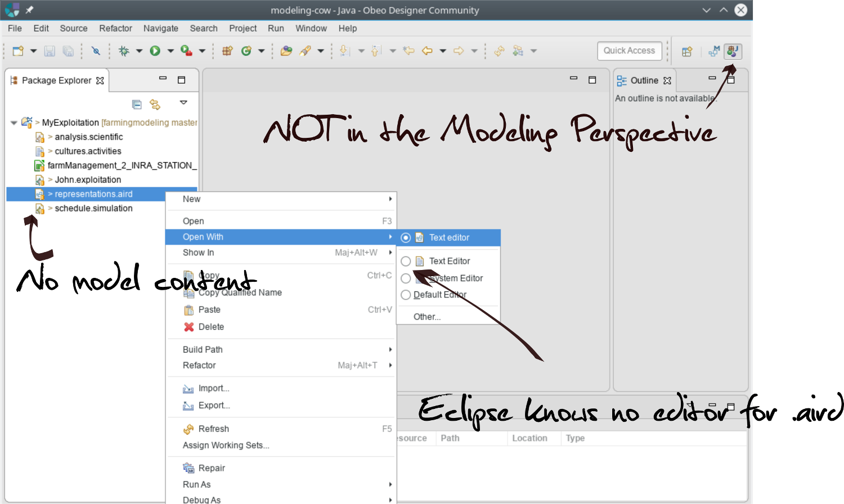Select the Text Editor radio option

[x=406, y=262]
